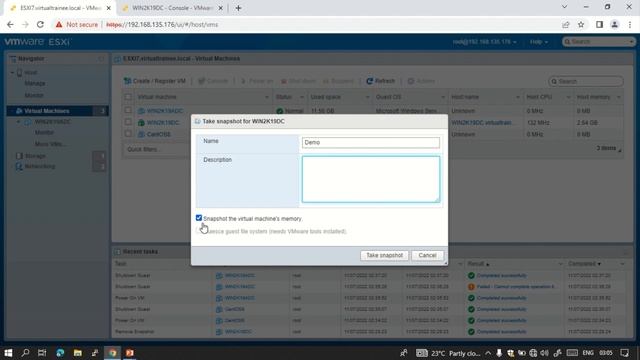
Task: Open the Host CPU column dropdown arrow
Action: tap(568, 97)
